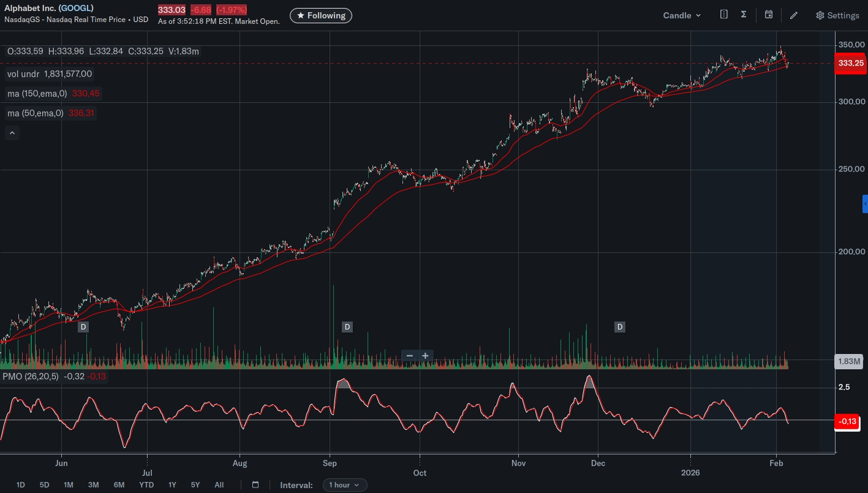The image size is (868, 493).
Task: Open the indicators sigma icon
Action: [x=744, y=15]
